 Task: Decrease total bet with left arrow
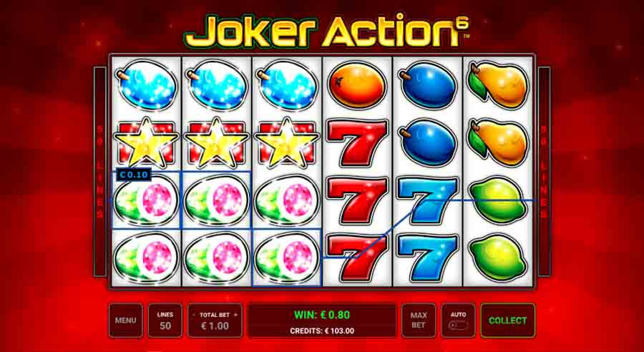pyautogui.click(x=193, y=315)
